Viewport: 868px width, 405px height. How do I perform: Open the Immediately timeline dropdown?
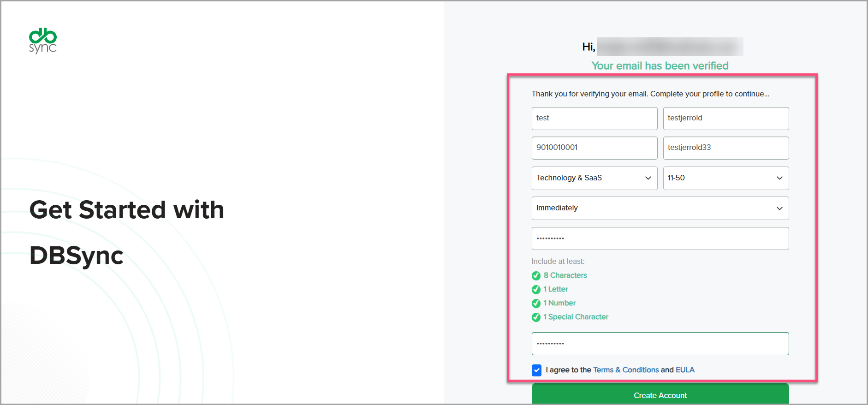tap(660, 208)
